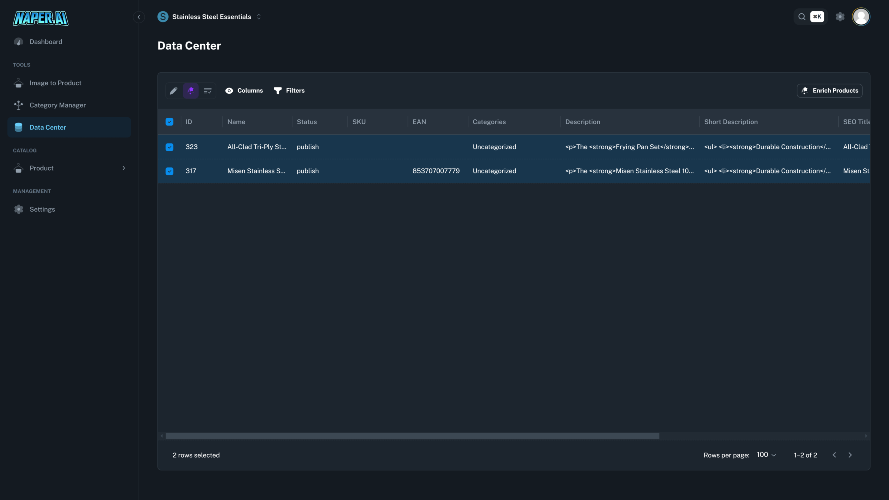Click the Category Manager tree icon
Viewport: 889px width, 500px height.
click(18, 105)
